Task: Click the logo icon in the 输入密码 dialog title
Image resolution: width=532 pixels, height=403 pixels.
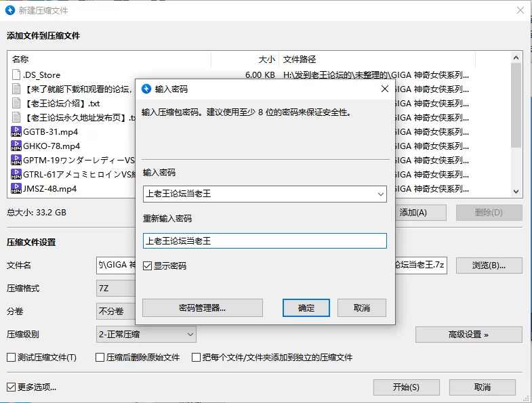Action: [x=146, y=89]
